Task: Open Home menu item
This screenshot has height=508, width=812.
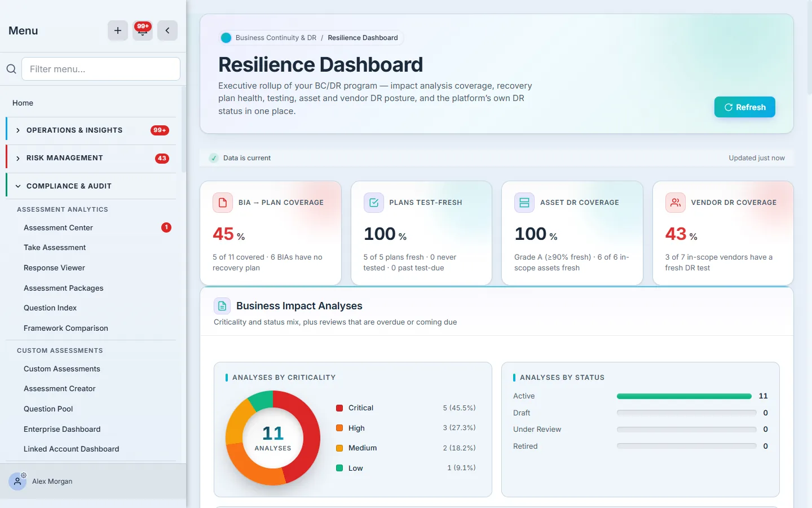Action: [23, 103]
